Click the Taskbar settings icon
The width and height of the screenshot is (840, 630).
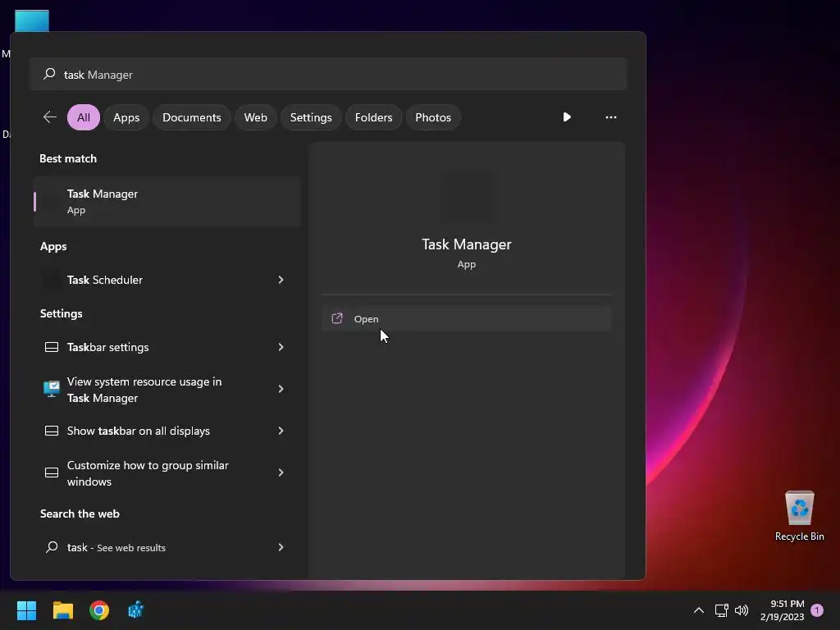(x=52, y=347)
